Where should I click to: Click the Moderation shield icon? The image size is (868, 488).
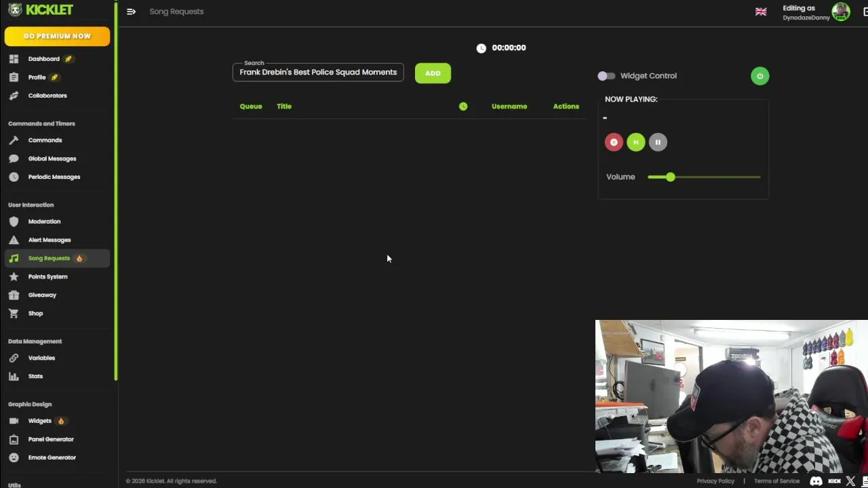point(14,222)
